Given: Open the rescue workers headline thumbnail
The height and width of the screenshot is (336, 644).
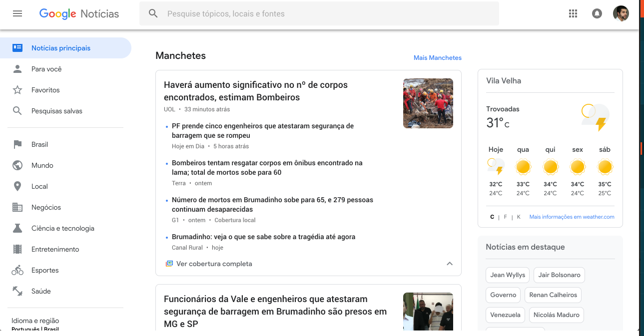Looking at the screenshot, I should coord(428,103).
